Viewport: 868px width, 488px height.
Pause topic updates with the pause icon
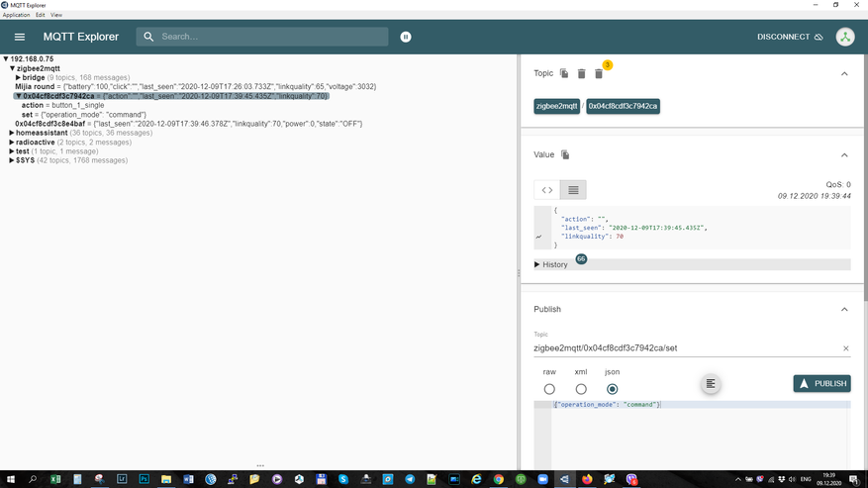tap(406, 37)
